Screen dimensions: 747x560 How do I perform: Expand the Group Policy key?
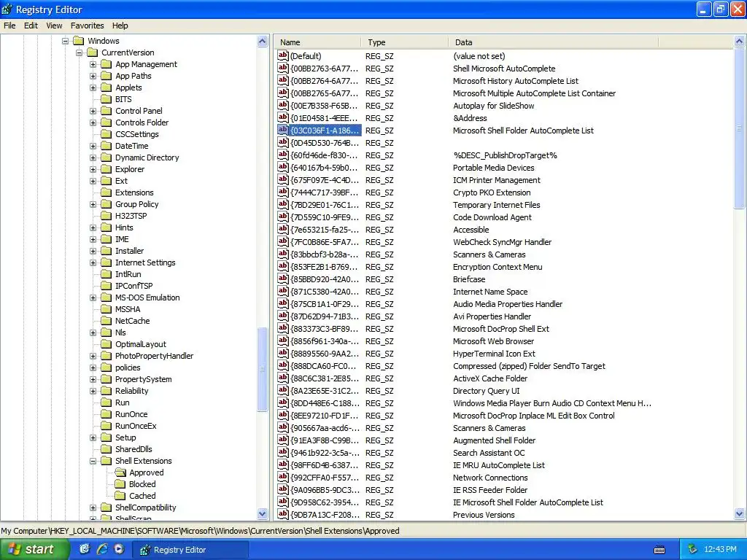pos(93,204)
